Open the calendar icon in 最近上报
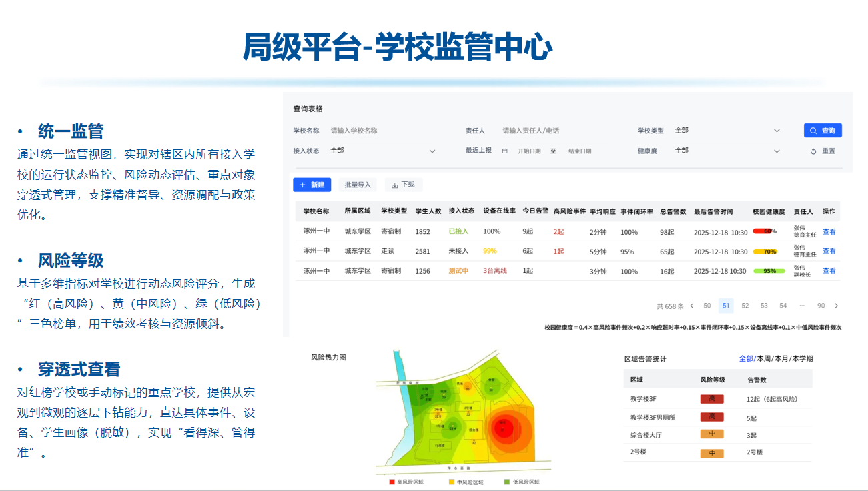 pos(505,151)
